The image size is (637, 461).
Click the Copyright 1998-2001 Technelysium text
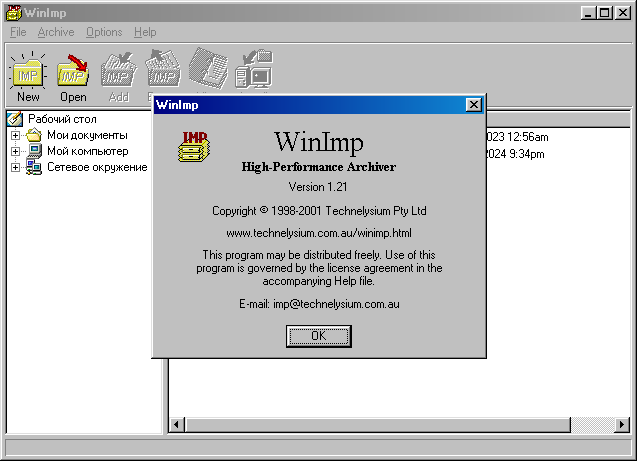319,211
